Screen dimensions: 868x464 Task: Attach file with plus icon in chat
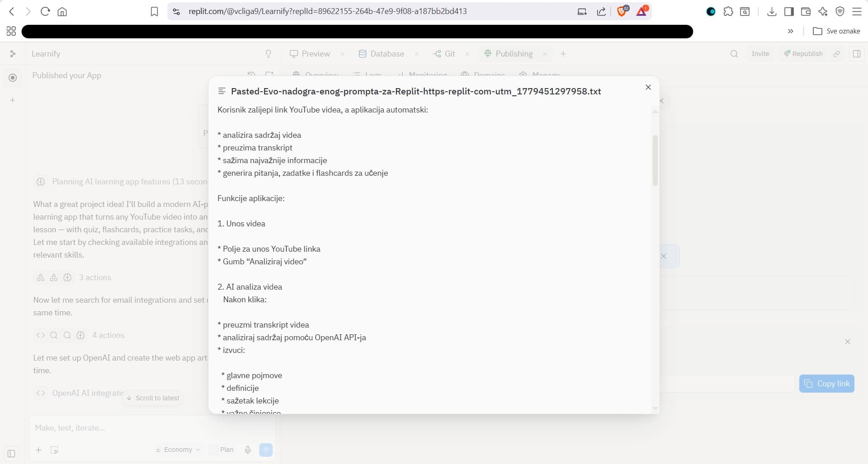click(38, 450)
